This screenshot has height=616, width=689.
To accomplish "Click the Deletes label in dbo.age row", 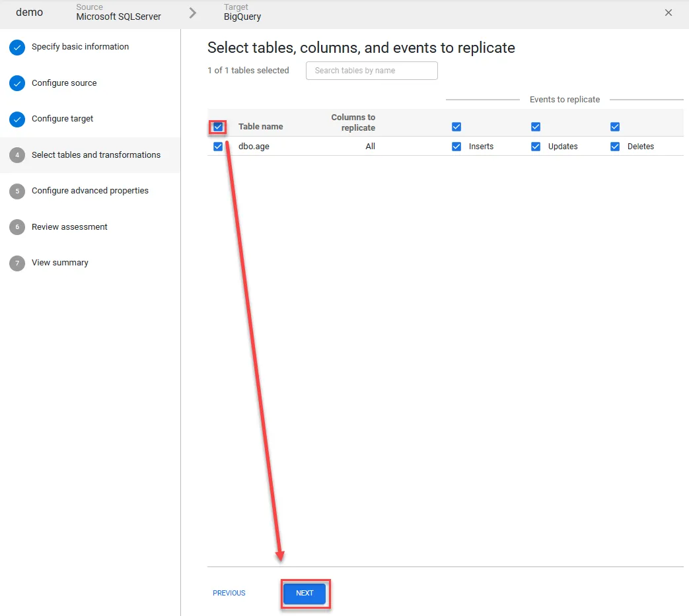I will (641, 147).
